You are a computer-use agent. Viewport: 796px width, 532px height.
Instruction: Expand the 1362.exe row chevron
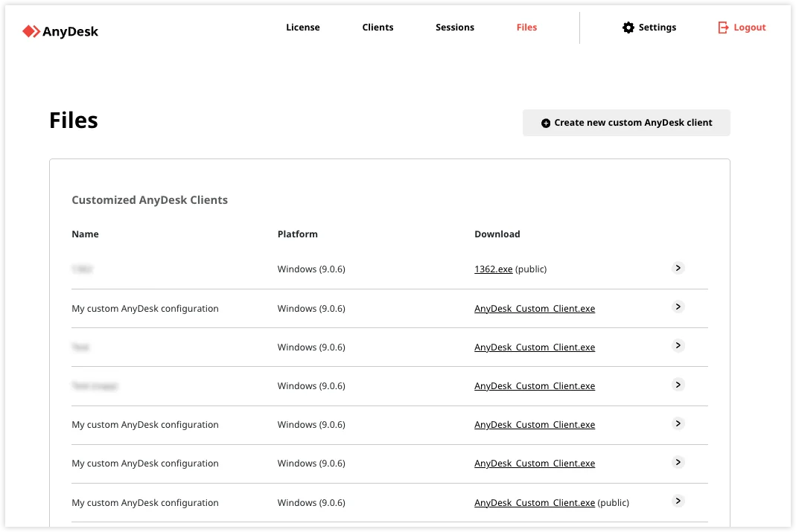678,268
